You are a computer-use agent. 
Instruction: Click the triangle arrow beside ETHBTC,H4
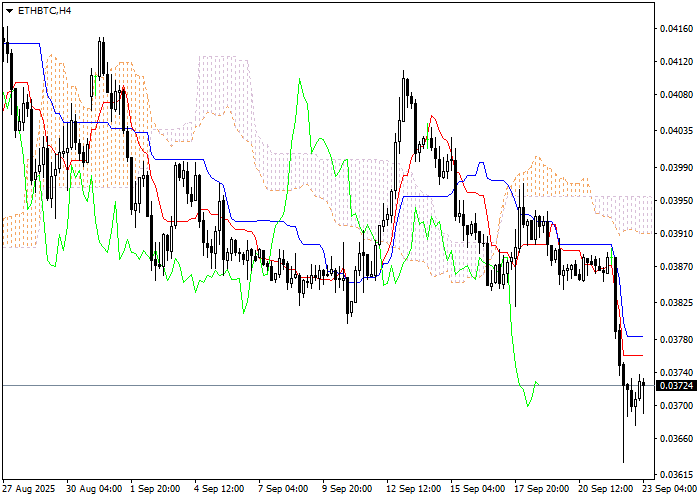[9, 10]
